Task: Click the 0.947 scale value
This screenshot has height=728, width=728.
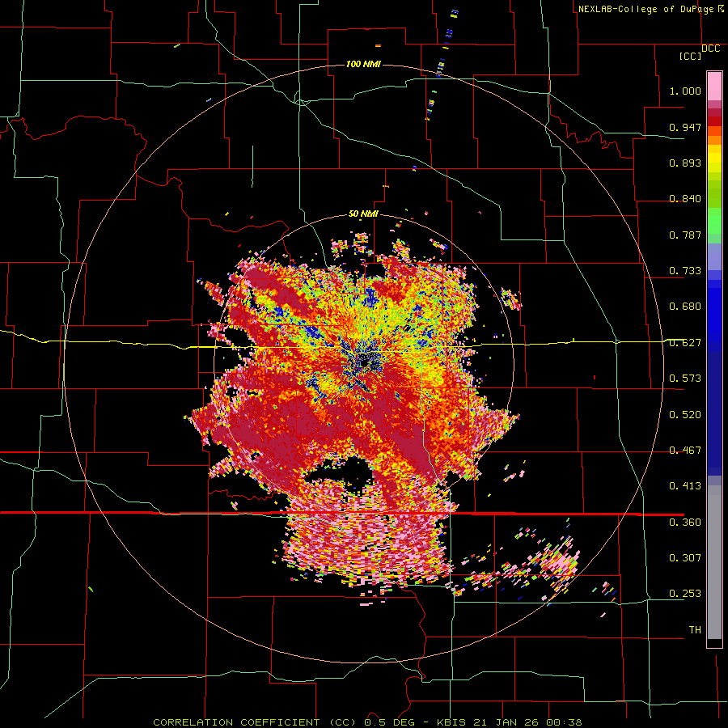Action: click(685, 127)
